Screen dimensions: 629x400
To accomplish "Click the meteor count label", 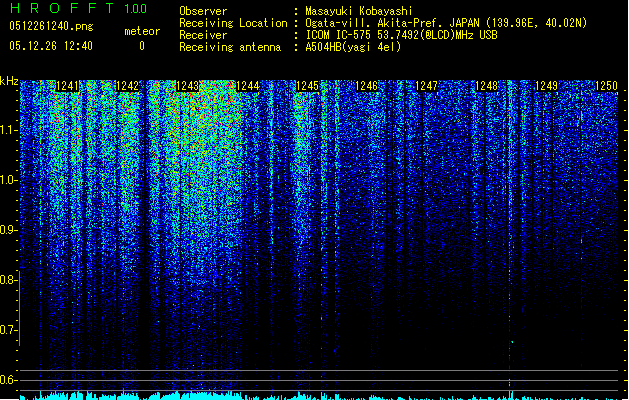I will pos(142,31).
